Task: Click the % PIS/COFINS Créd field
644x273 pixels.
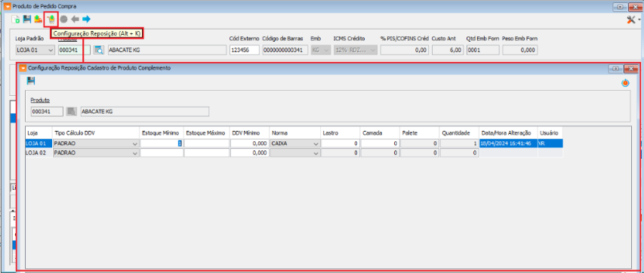Action: tap(405, 50)
